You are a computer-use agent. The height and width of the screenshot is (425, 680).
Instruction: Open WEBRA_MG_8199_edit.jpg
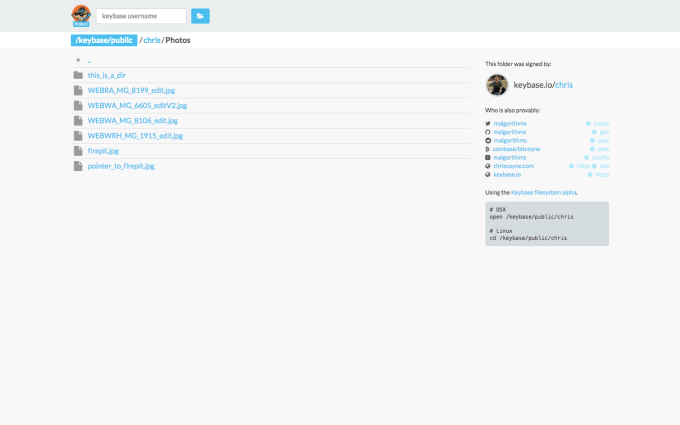(131, 90)
